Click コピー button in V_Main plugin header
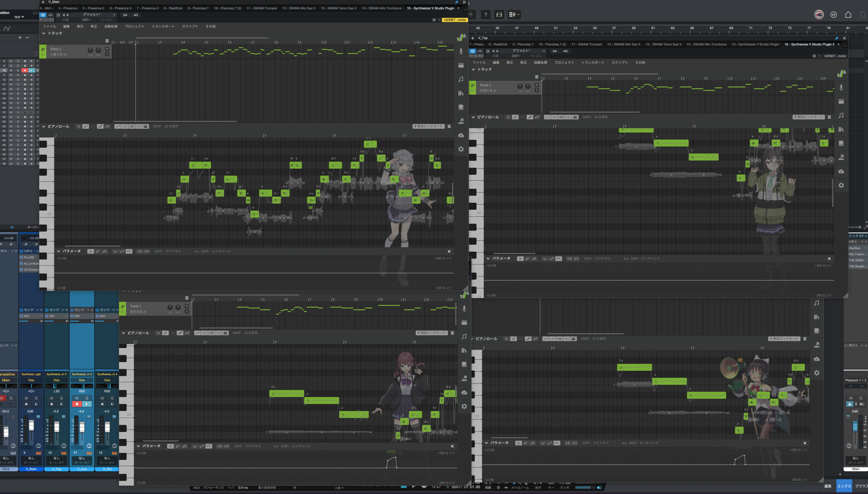868x494 pixels. click(86, 20)
